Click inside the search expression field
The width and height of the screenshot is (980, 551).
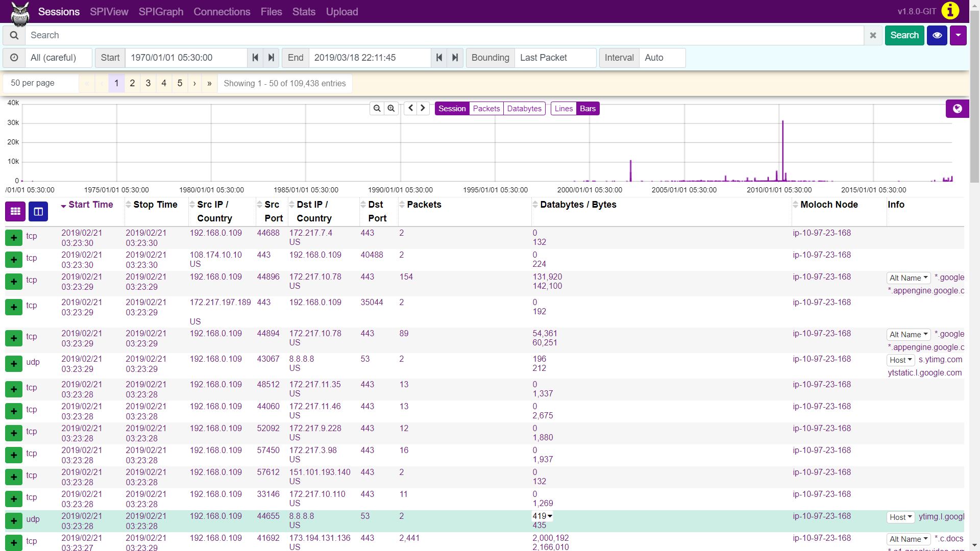[x=444, y=35]
